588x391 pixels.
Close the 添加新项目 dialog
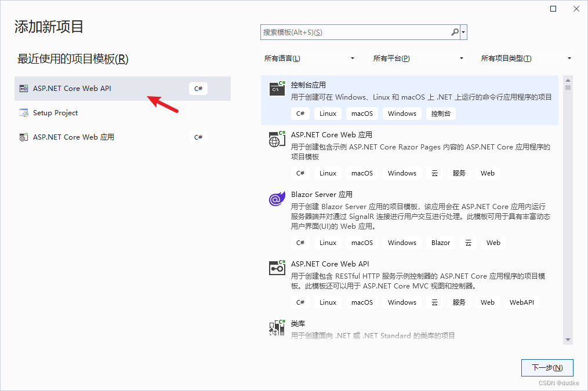(x=576, y=9)
